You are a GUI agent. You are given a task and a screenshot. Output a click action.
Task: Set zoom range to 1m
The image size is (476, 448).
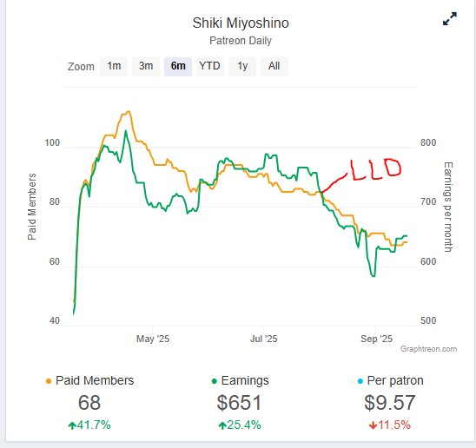(114, 66)
